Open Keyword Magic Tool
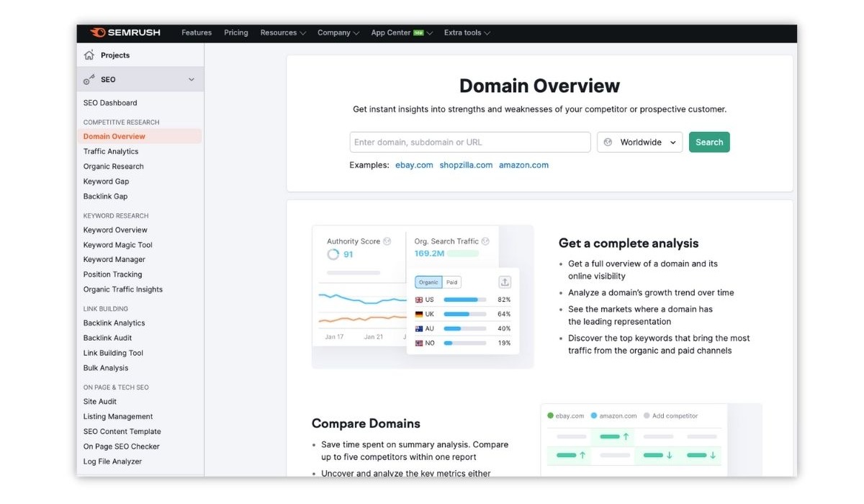 point(118,245)
